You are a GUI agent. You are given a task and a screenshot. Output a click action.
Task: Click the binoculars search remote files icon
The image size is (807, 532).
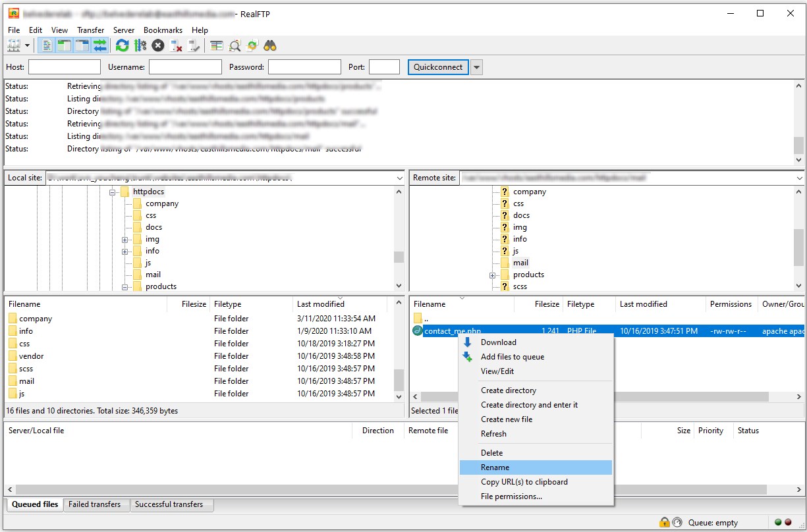(270, 45)
